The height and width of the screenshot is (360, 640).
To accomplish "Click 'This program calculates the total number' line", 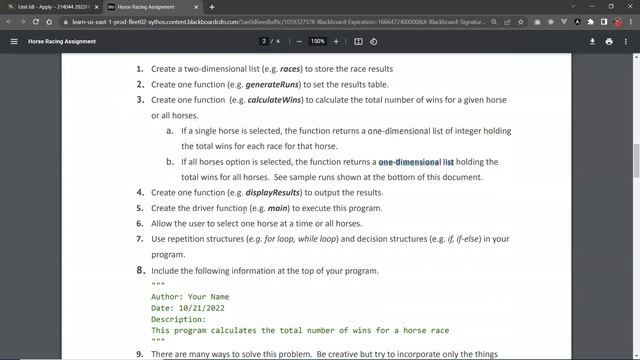I will pyautogui.click(x=300, y=330).
